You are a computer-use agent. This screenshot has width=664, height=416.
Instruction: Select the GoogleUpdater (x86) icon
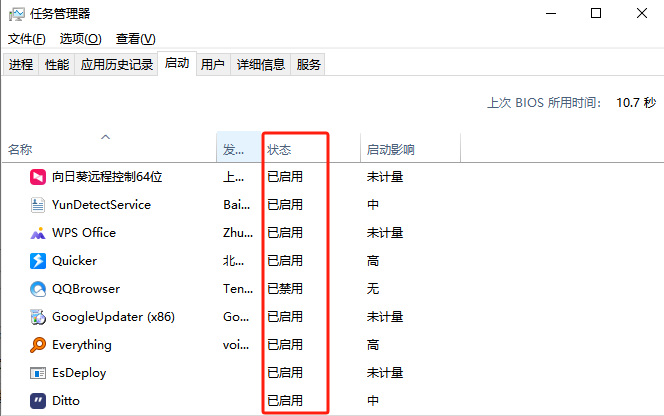37,317
